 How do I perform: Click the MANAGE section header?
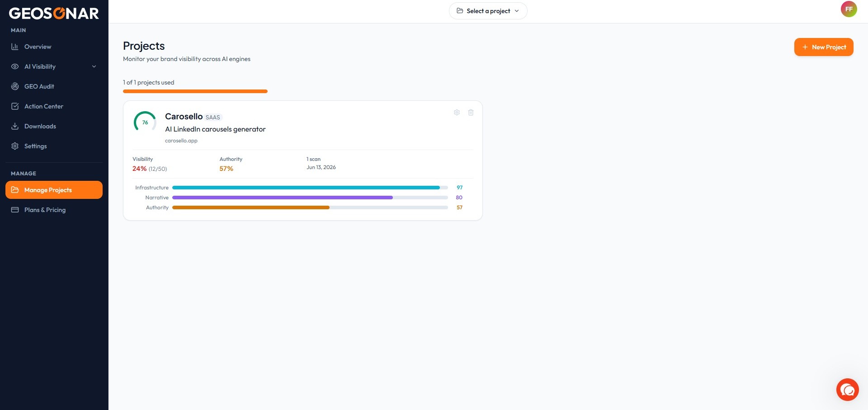[24, 174]
